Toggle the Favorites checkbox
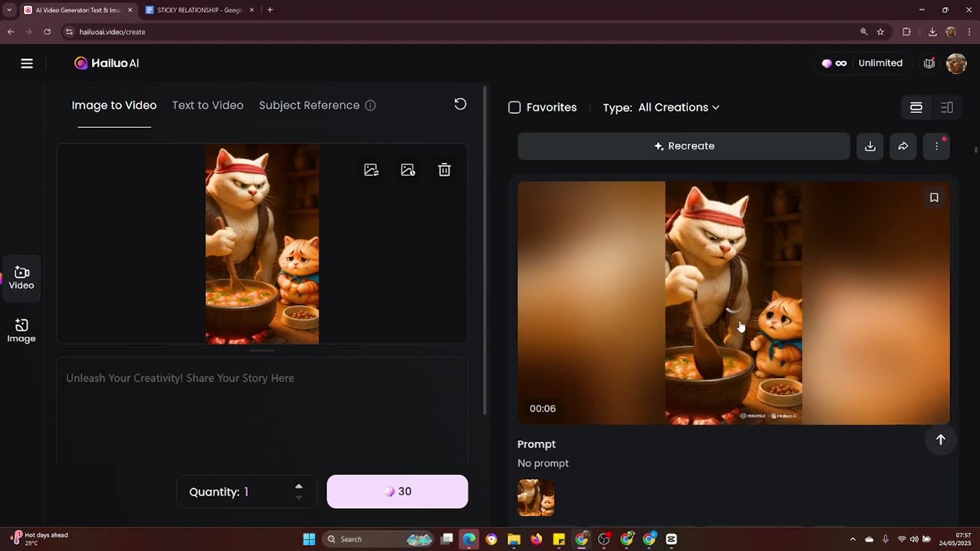 [x=514, y=108]
